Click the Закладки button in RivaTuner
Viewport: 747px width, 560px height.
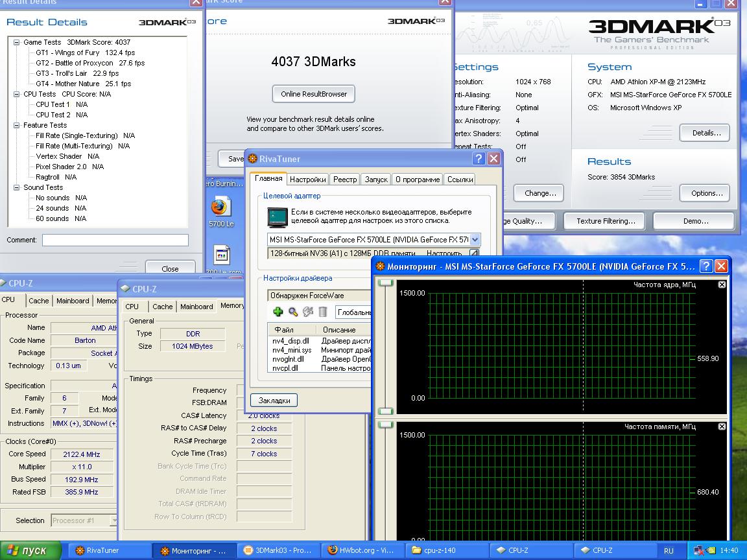(274, 401)
